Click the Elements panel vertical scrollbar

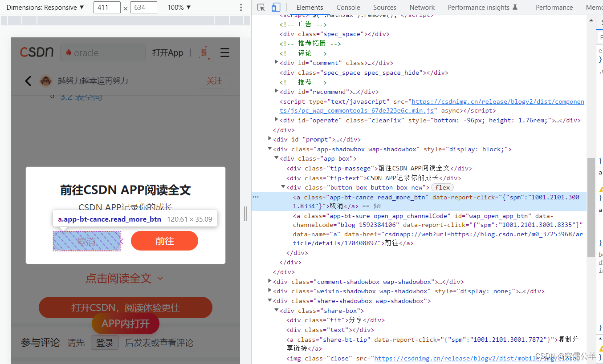tap(591, 207)
